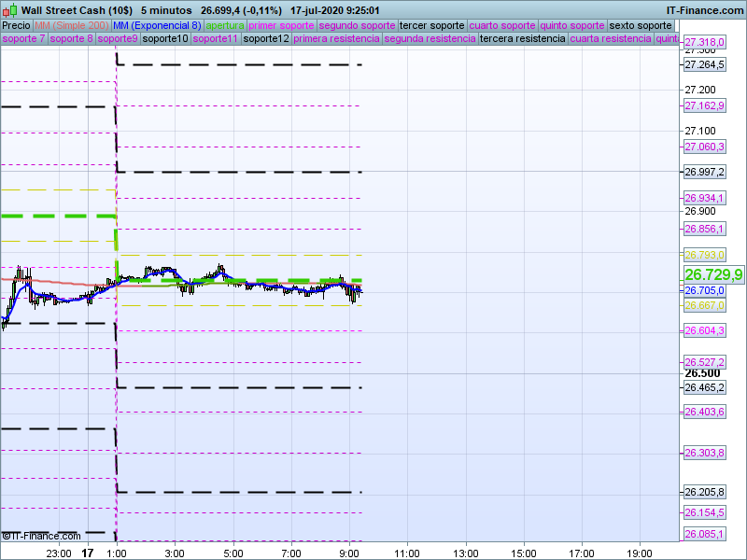Select the MM (Simple 200) indicator label

(x=71, y=25)
